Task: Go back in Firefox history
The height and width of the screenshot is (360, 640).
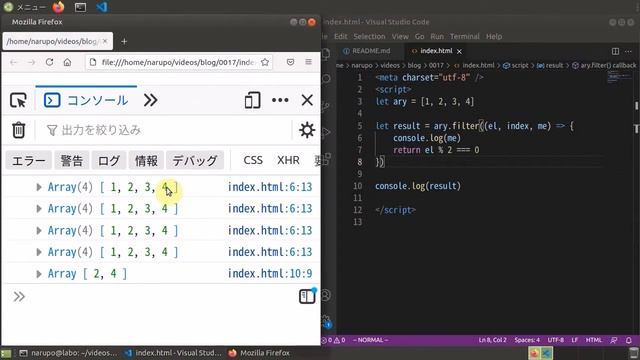Action: tap(13, 62)
